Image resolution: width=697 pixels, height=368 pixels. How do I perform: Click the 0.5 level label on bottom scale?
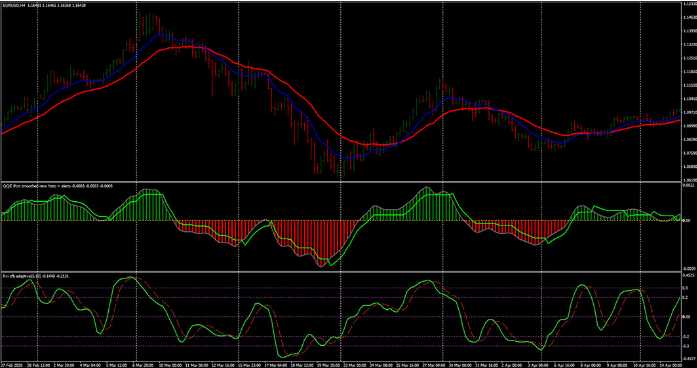686,288
